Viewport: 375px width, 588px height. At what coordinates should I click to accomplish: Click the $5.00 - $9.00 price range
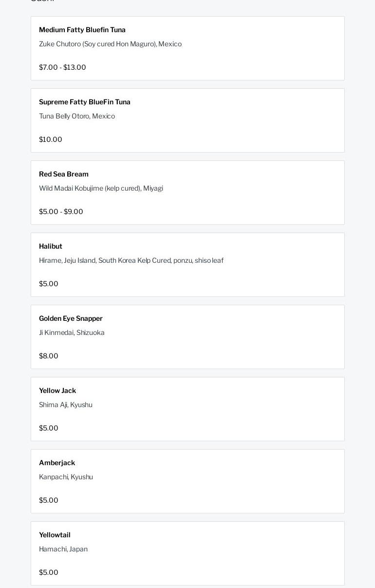tap(61, 212)
